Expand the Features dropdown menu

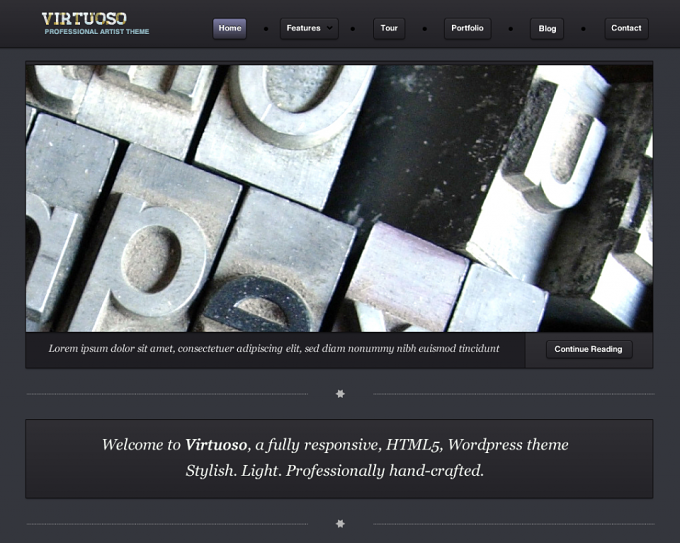(309, 29)
